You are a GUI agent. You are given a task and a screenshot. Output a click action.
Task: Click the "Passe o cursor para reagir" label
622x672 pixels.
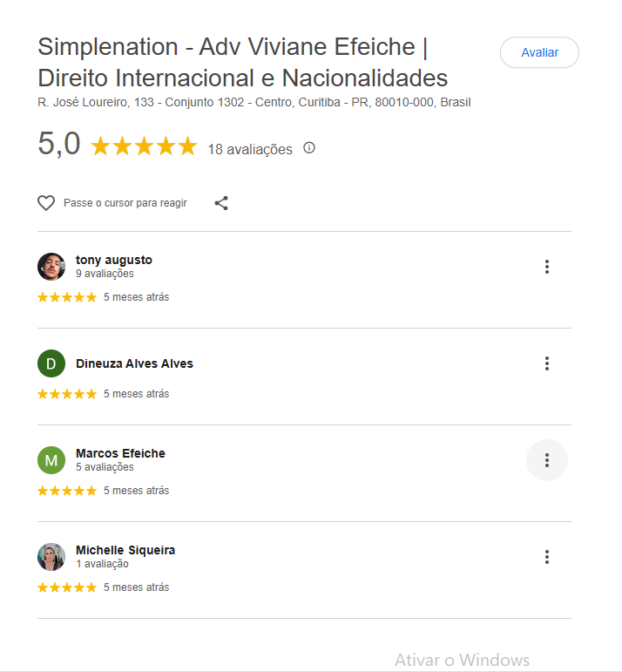(125, 203)
